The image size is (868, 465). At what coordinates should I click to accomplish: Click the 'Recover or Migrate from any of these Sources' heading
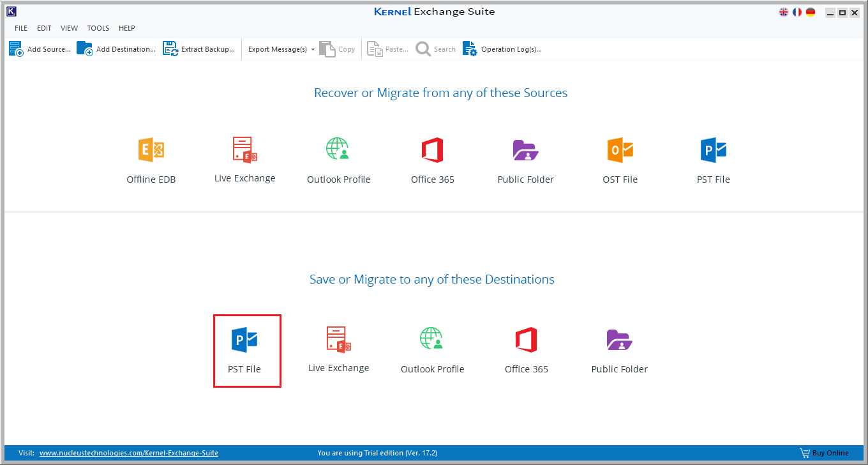coord(440,93)
